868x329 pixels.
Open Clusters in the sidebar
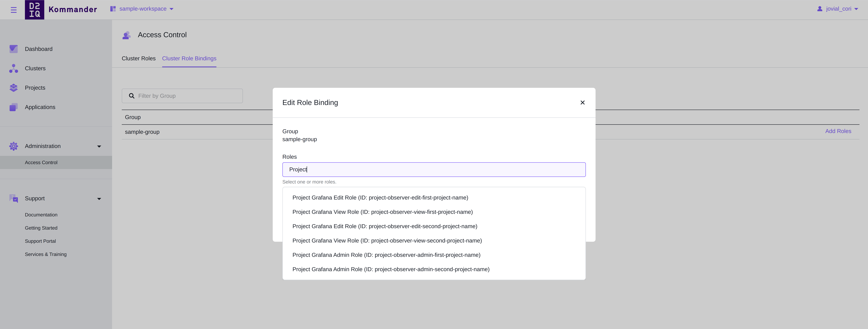(35, 68)
